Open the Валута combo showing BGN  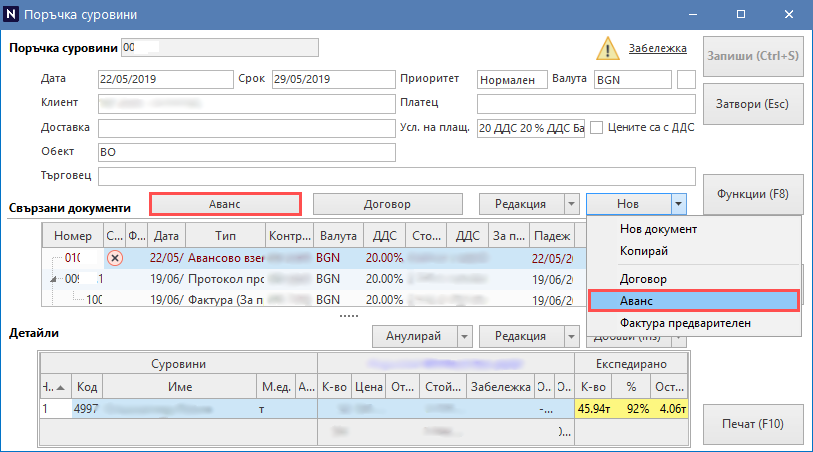(633, 80)
